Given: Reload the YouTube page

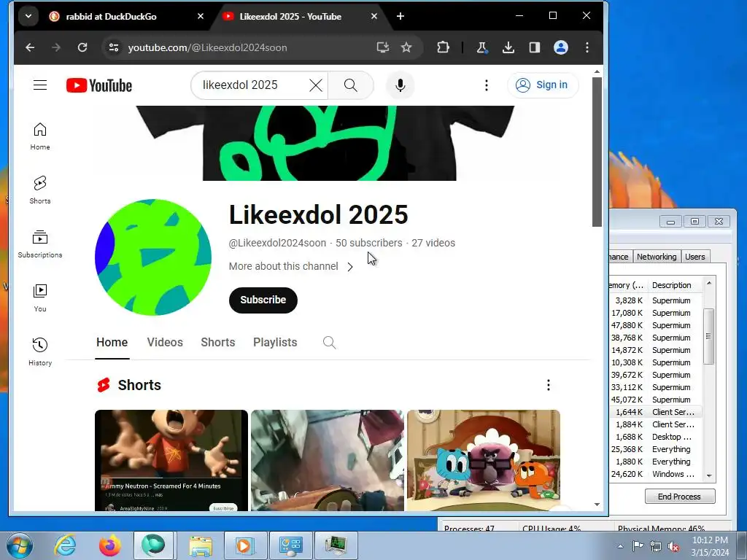Looking at the screenshot, I should [82, 47].
